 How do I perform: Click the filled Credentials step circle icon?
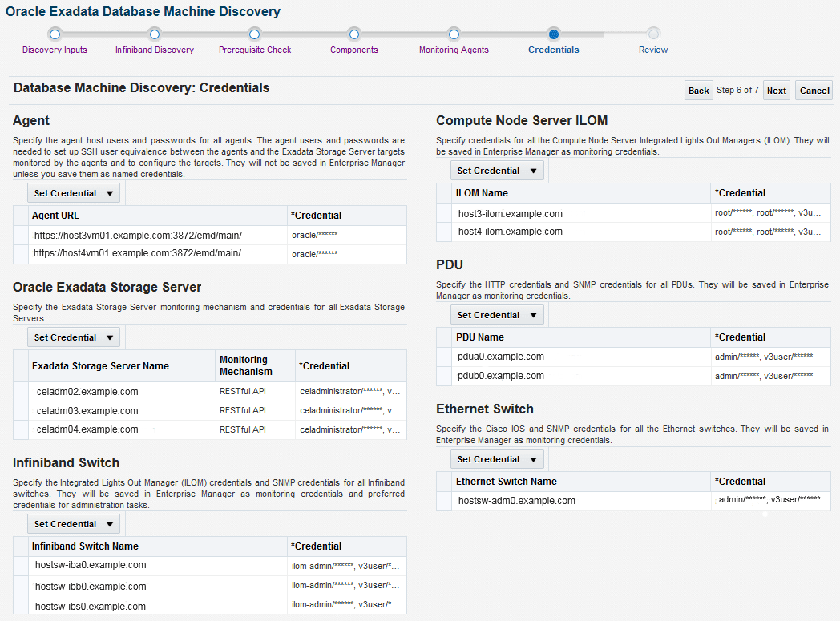coord(553,34)
